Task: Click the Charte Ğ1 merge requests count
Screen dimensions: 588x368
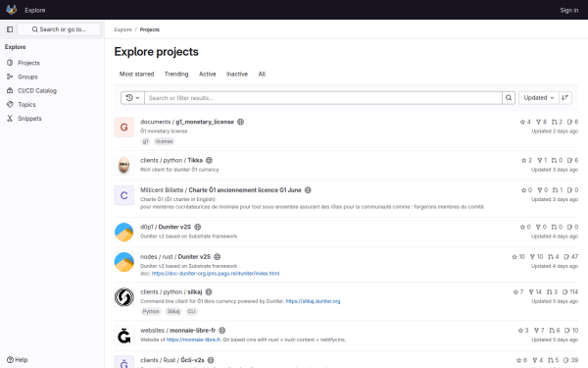Action: click(558, 190)
